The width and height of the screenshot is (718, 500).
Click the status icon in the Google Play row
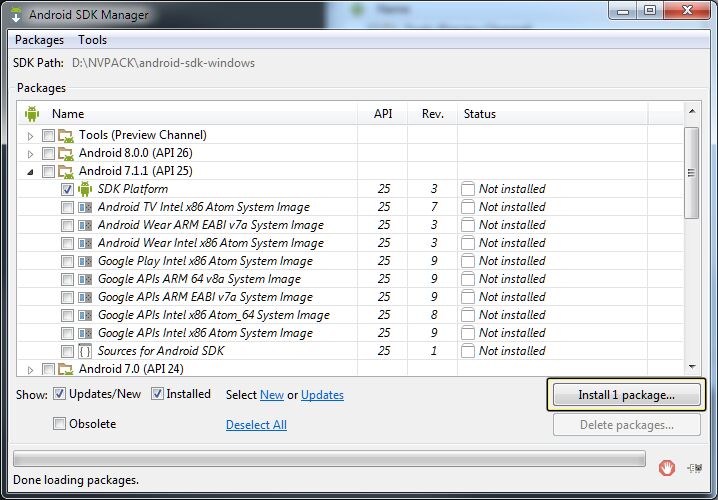click(x=468, y=261)
